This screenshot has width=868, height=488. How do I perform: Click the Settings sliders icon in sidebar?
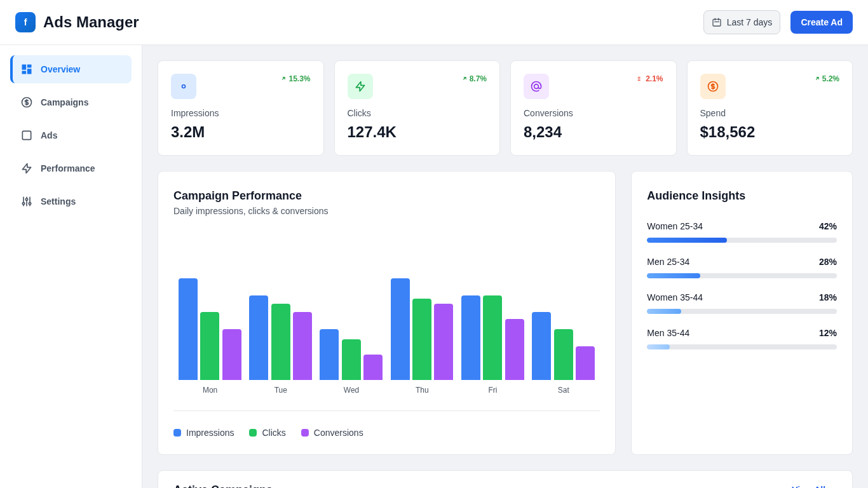point(27,201)
